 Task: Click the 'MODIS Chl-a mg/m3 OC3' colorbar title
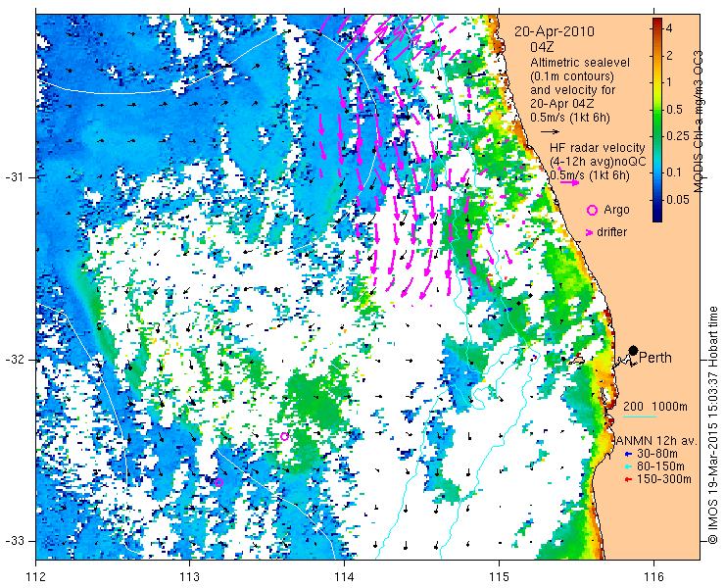coord(699,122)
